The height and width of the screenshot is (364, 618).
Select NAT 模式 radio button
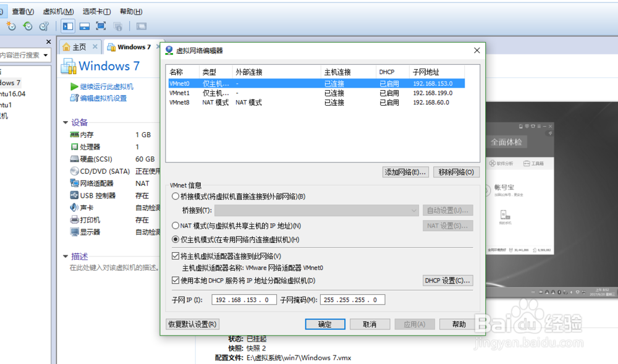pyautogui.click(x=176, y=226)
